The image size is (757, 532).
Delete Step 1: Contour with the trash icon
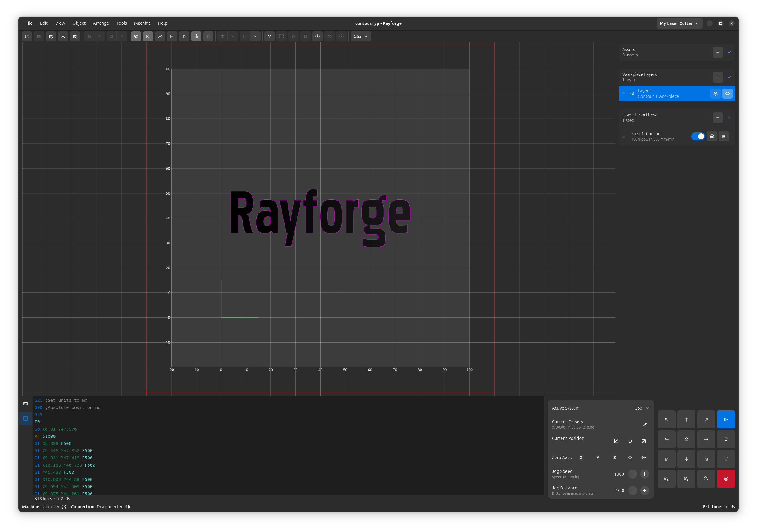(x=724, y=136)
